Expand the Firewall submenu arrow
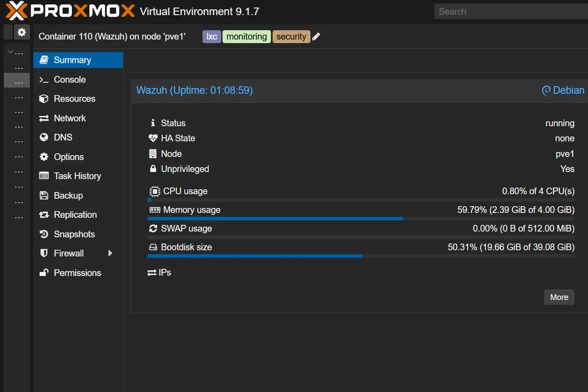 point(110,253)
